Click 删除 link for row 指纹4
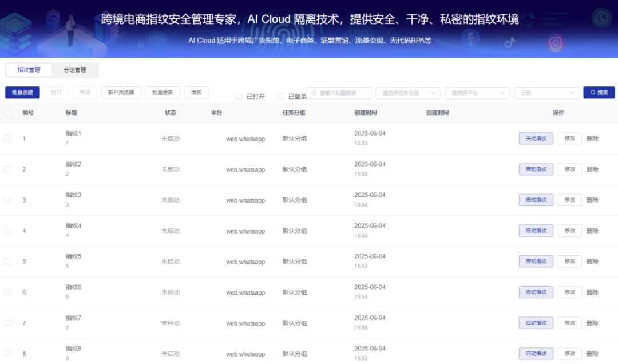618x364 pixels. click(592, 231)
